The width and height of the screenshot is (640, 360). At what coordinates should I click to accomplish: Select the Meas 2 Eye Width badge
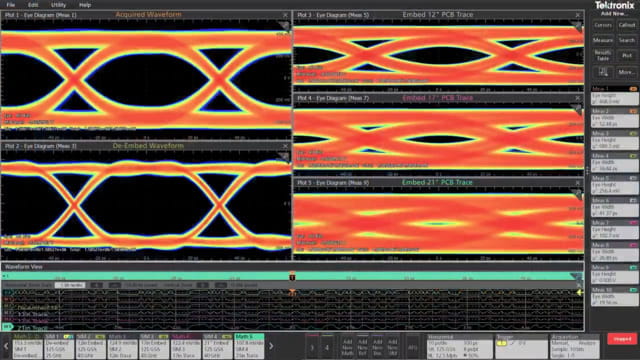(x=614, y=118)
